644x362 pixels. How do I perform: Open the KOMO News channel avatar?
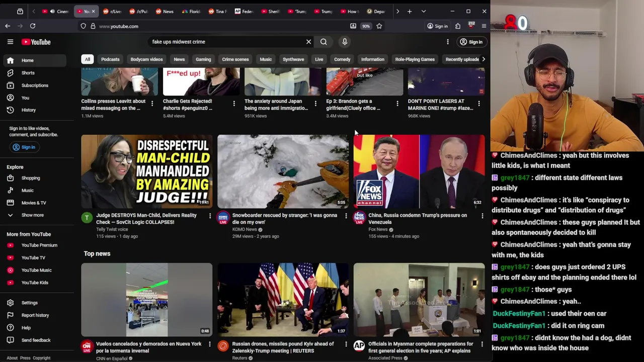coord(223,218)
